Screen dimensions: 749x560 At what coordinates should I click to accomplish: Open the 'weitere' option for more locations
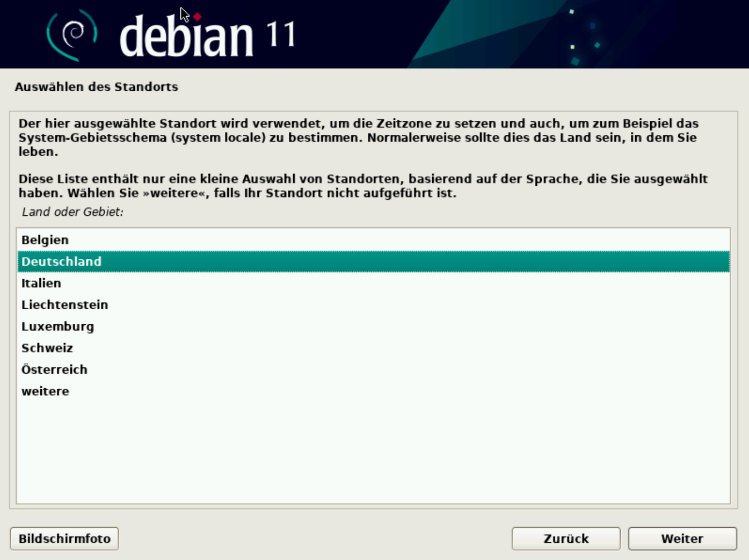click(x=373, y=391)
